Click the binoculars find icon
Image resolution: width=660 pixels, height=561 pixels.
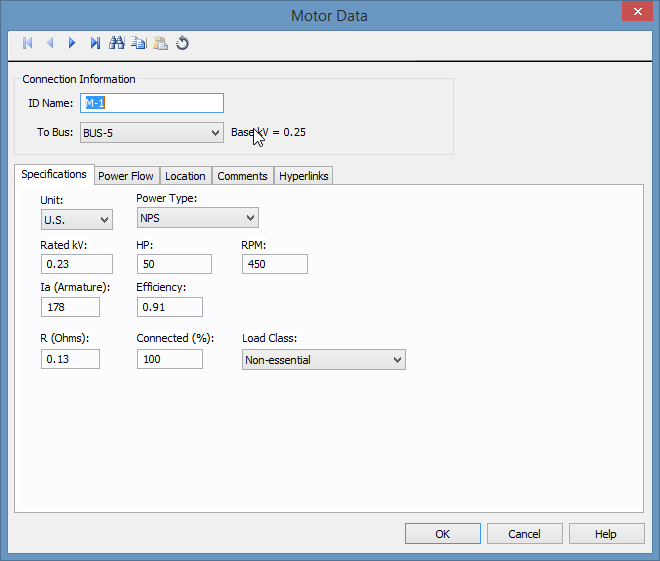click(x=117, y=43)
